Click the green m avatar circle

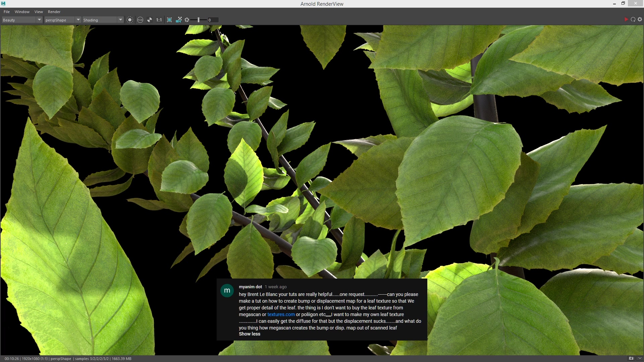point(227,290)
